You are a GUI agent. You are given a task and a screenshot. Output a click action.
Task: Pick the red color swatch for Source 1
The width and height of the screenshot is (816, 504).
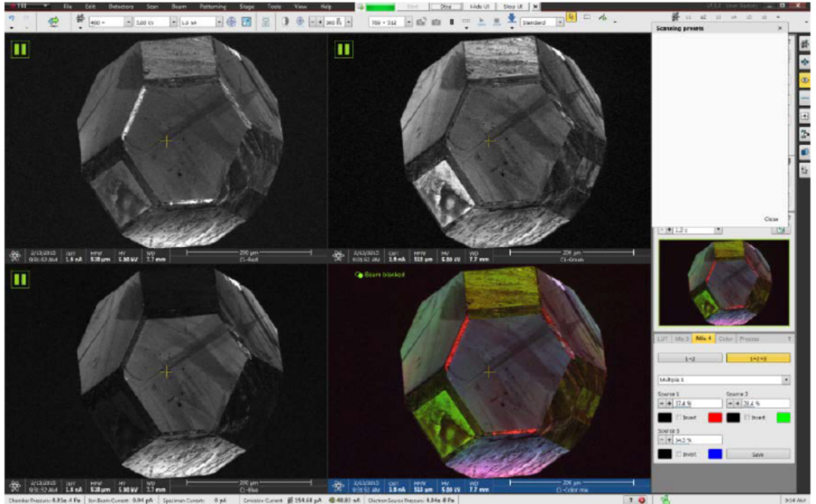pyautogui.click(x=715, y=418)
